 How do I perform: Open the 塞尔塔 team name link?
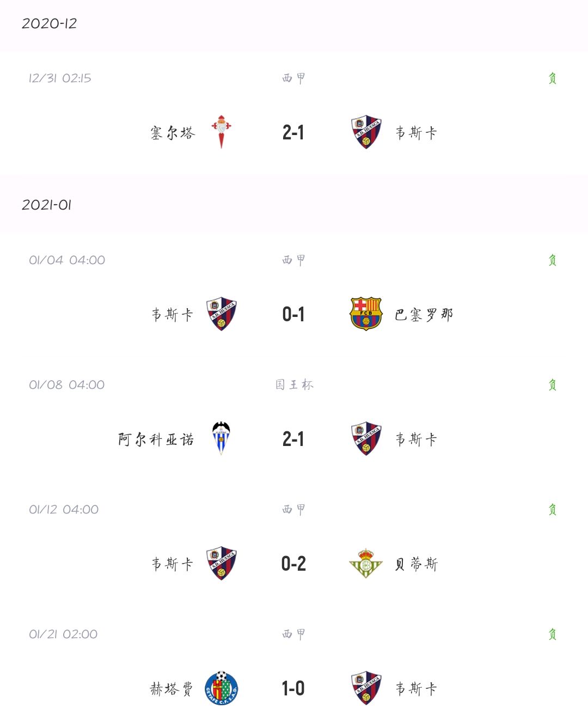click(173, 132)
